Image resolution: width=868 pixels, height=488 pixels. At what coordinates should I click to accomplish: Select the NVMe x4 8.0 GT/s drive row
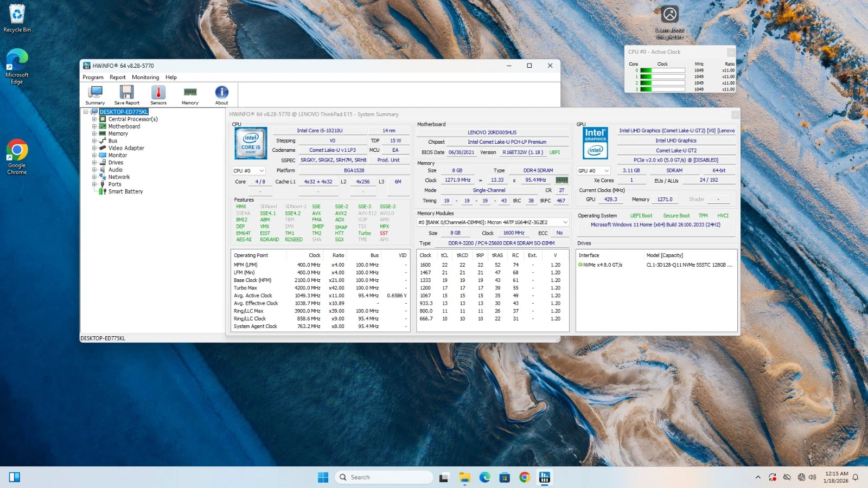point(656,265)
